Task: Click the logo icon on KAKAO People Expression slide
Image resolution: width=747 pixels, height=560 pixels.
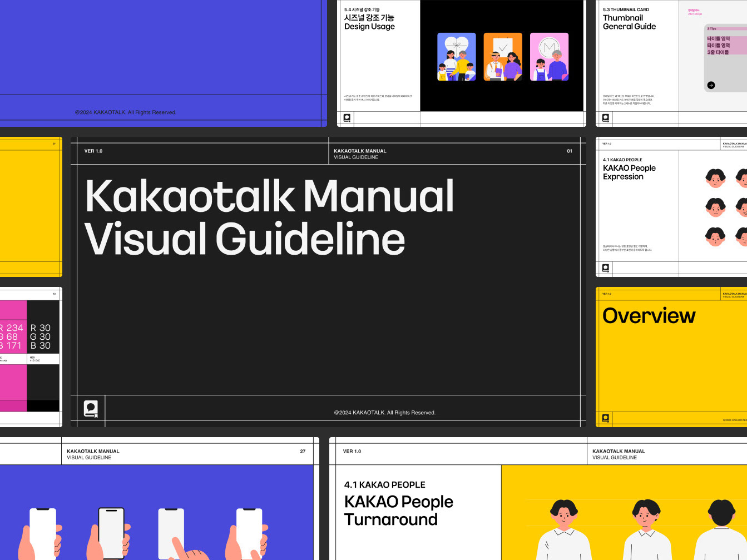Action: pos(606,268)
